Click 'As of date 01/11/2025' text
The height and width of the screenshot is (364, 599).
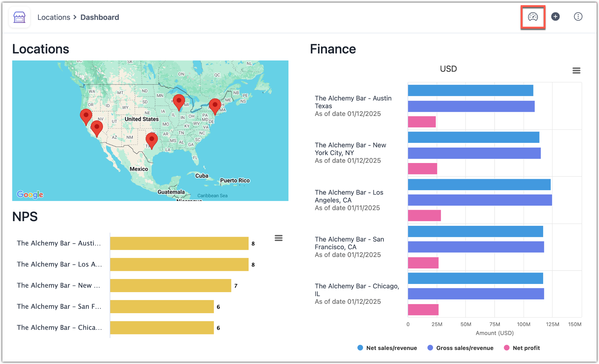pos(347,208)
